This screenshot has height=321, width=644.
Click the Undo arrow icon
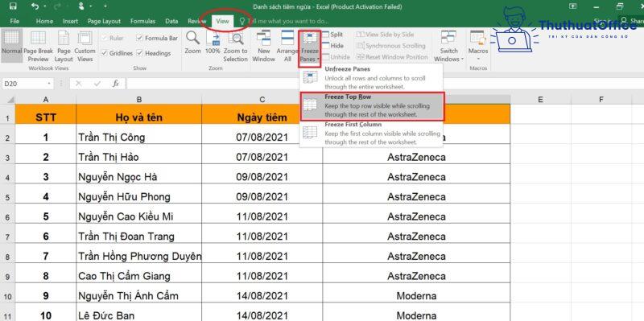[35, 6]
